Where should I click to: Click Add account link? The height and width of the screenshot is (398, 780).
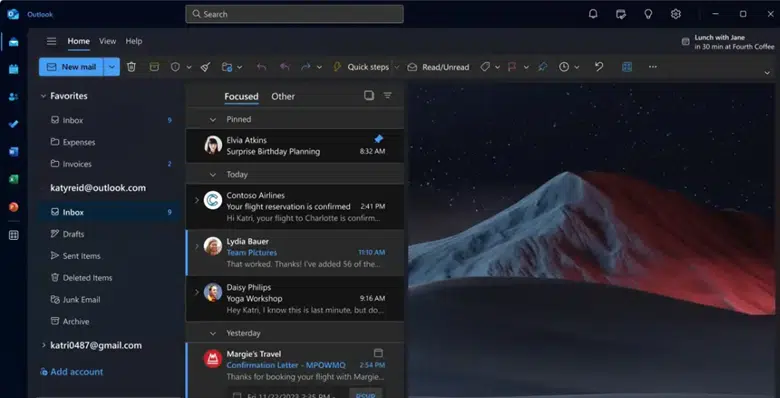coord(72,372)
